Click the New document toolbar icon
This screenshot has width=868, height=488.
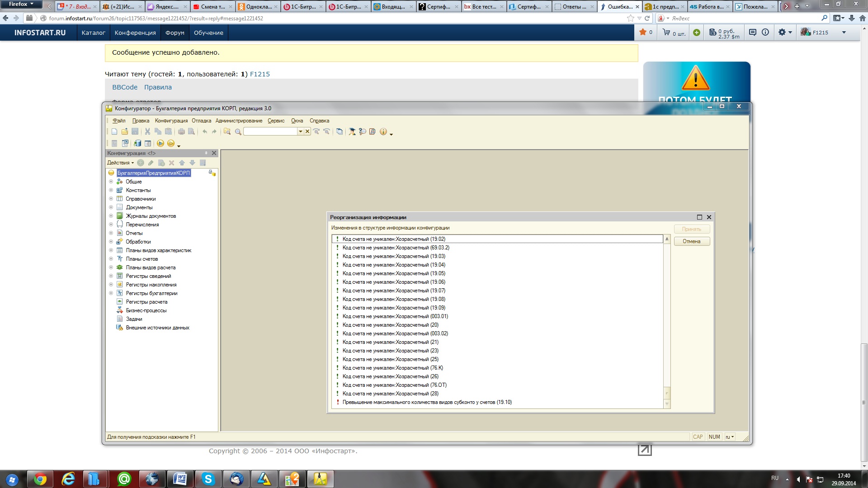114,131
